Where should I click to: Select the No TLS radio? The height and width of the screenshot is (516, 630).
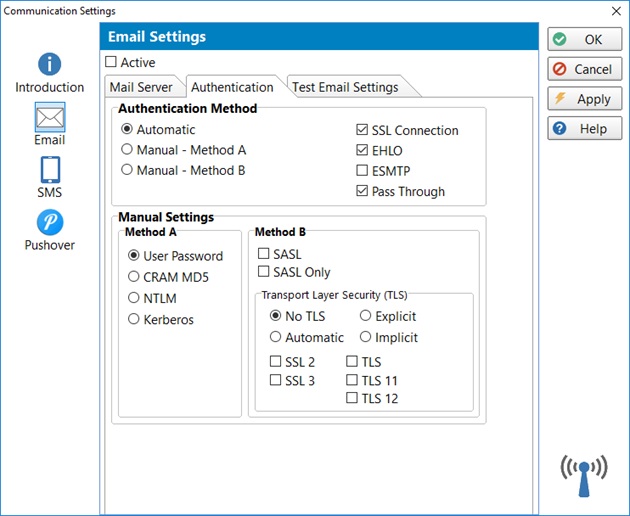pos(275,316)
